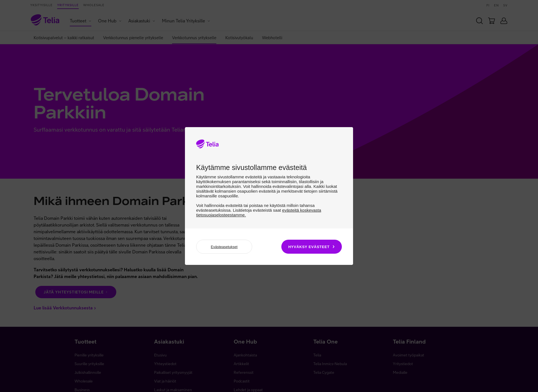Select the YKSITYISILLE tab

pos(41,5)
